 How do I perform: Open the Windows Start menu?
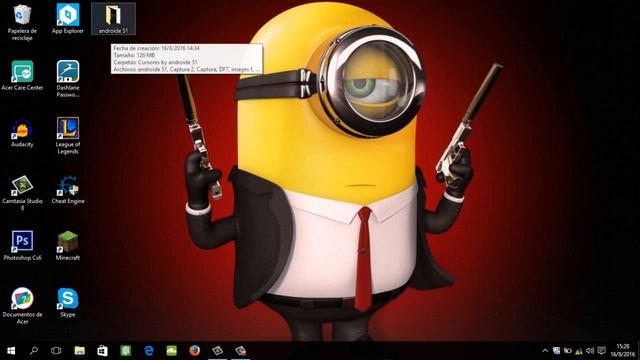pos(11,351)
